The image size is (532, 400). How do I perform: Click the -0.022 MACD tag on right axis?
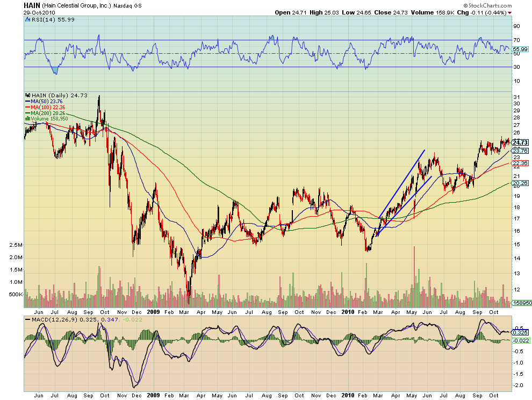pos(521,340)
